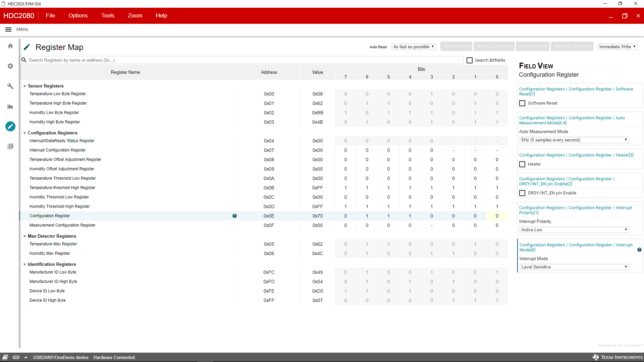Open Interrupt Mode dropdown
644x362 pixels.
click(x=574, y=267)
